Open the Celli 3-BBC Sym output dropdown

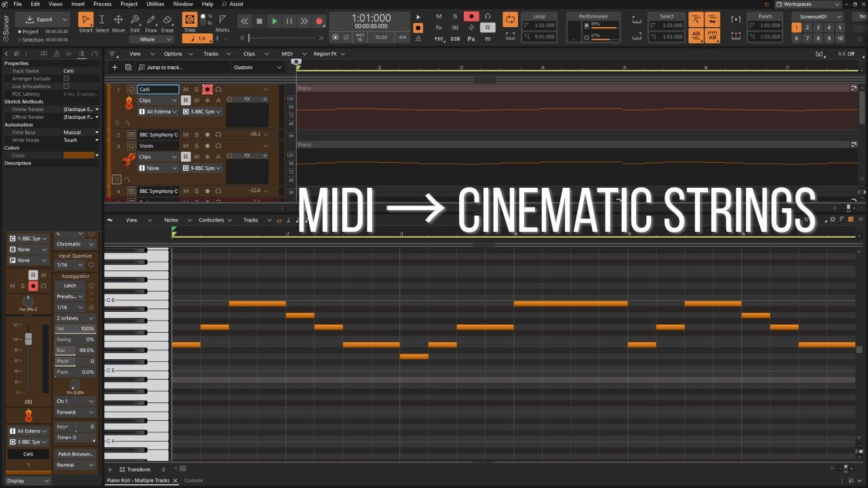point(201,111)
